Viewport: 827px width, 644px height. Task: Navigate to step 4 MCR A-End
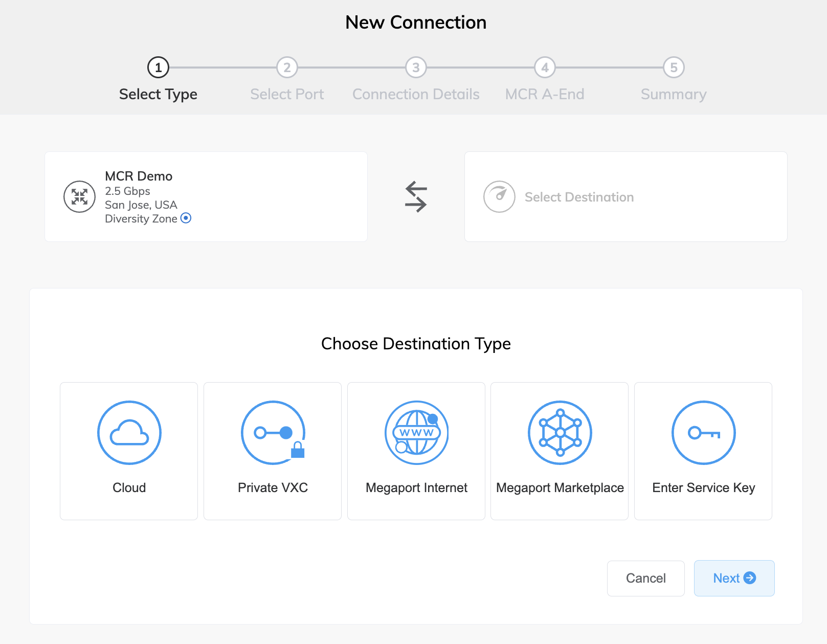pos(545,68)
